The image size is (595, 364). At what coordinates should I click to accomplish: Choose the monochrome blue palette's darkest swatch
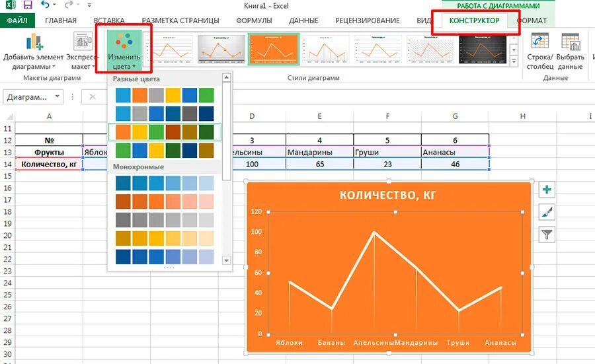pos(123,183)
